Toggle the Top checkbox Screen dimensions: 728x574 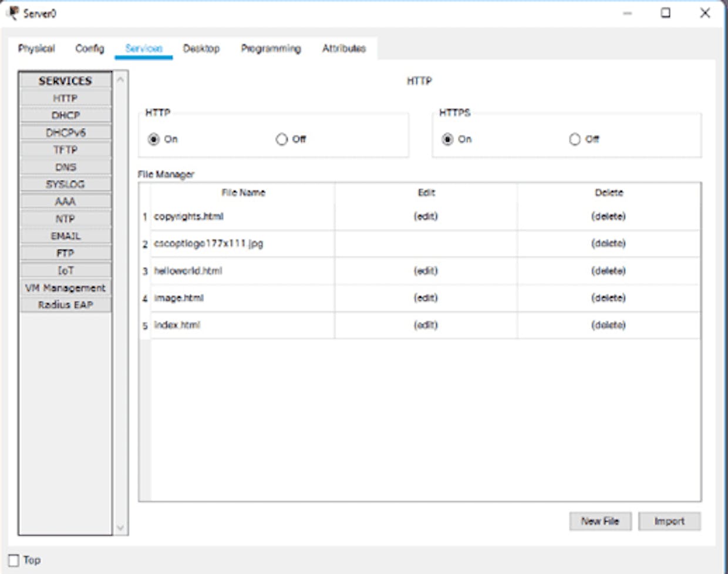click(14, 560)
